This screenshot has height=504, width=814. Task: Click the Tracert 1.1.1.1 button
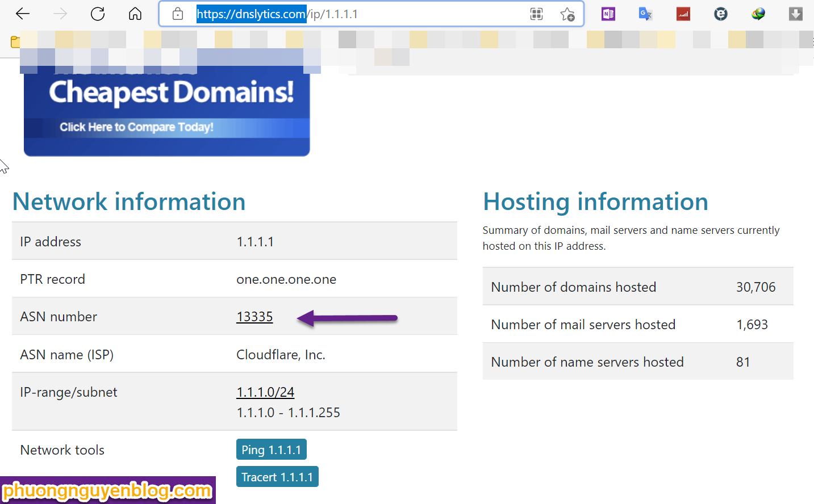click(277, 477)
